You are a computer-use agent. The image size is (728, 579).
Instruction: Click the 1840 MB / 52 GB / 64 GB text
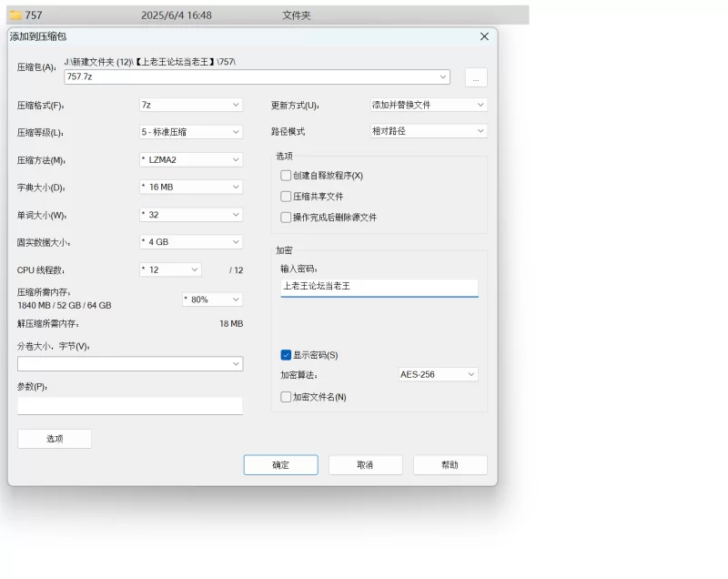(x=65, y=306)
